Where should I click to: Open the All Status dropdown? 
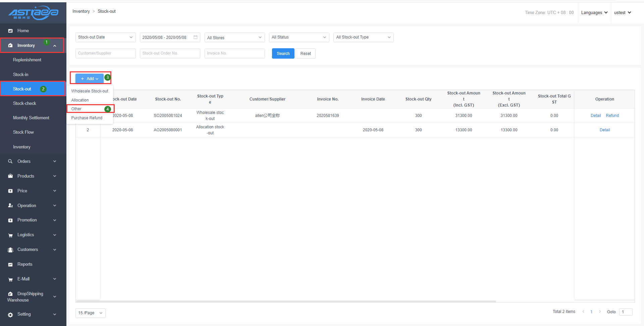(x=299, y=37)
